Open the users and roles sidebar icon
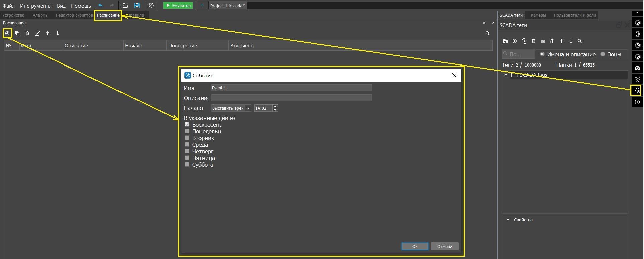The height and width of the screenshot is (259, 644). click(x=637, y=79)
